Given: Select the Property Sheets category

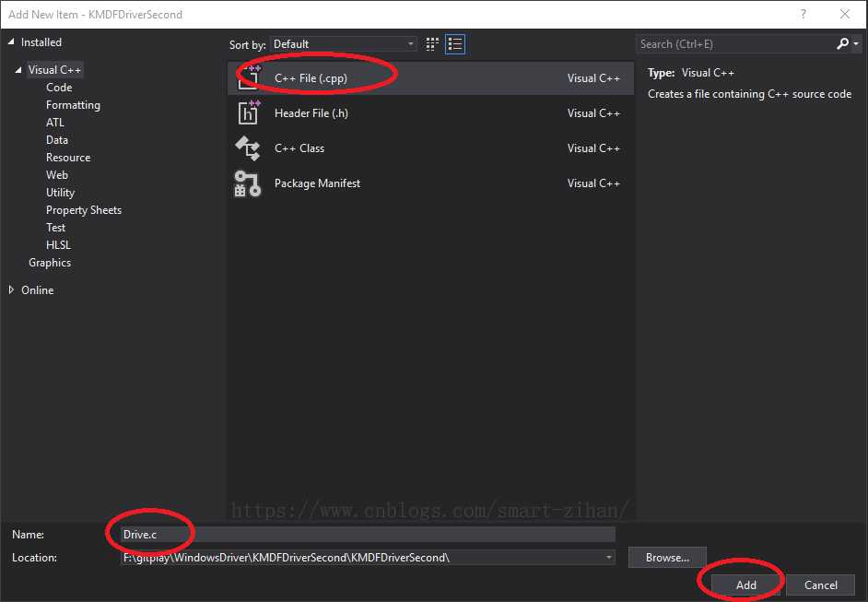Looking at the screenshot, I should (84, 210).
